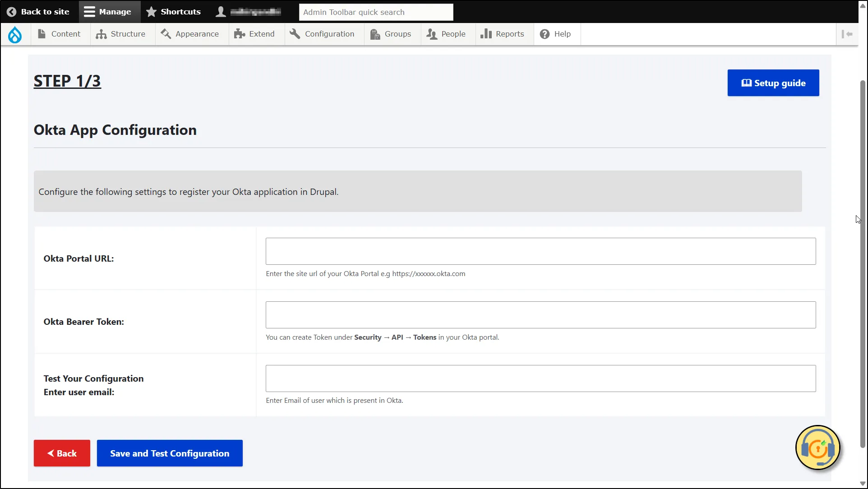Open the Setup guide
Image resolution: width=868 pixels, height=489 pixels.
click(x=773, y=83)
